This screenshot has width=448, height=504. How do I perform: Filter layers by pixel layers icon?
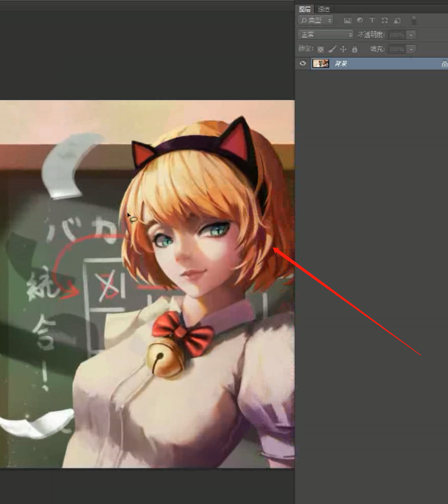pos(348,20)
